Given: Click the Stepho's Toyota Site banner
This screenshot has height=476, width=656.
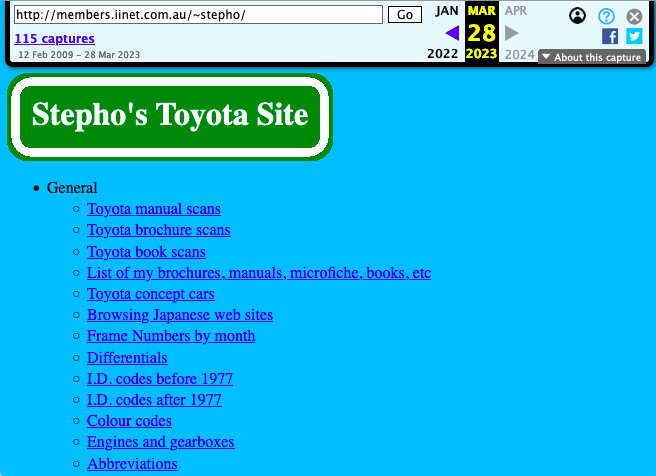Looking at the screenshot, I should 170,117.
